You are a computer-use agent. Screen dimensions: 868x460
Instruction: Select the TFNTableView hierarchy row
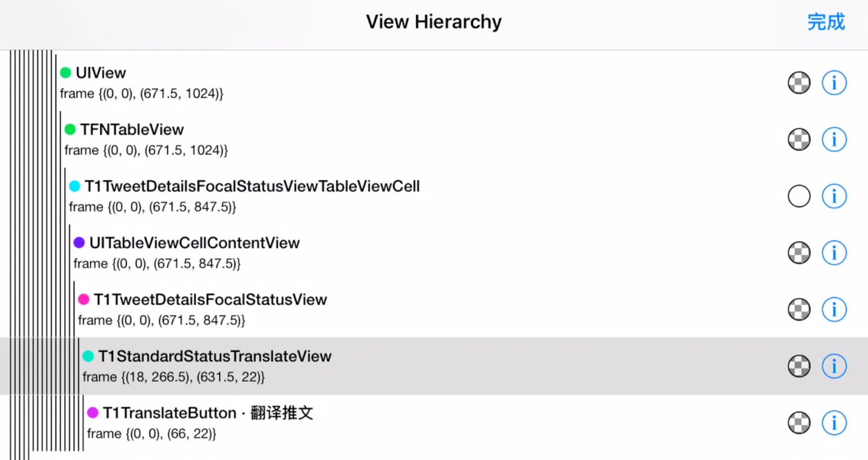click(x=434, y=139)
